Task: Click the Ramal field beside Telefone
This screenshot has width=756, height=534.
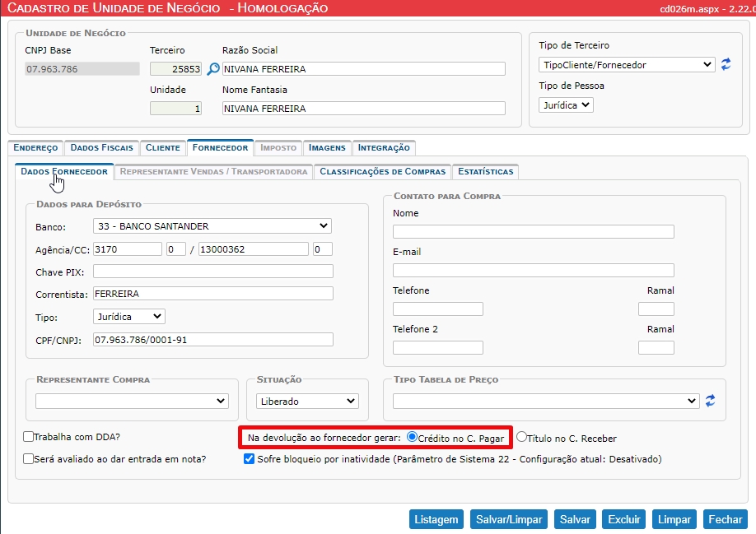Action: click(x=656, y=309)
